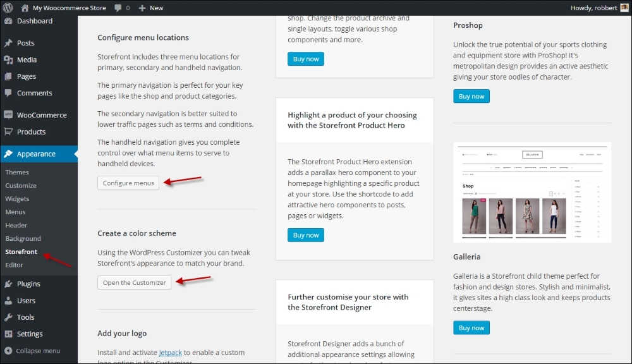Click the Configure menus button
This screenshot has height=364, width=632.
click(x=128, y=183)
